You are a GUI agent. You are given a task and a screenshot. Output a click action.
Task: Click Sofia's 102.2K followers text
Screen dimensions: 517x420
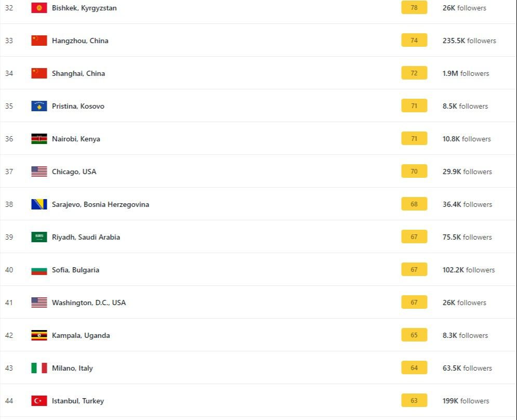coord(469,270)
